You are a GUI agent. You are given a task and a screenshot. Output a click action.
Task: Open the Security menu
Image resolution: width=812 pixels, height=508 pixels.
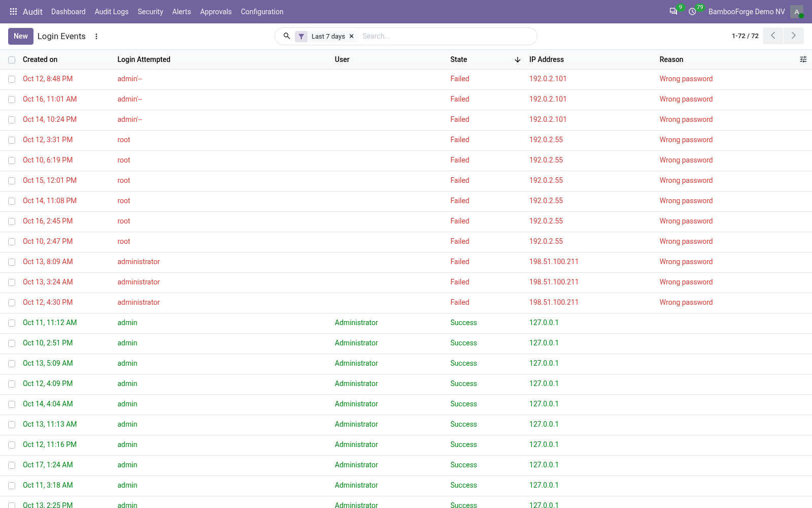150,12
